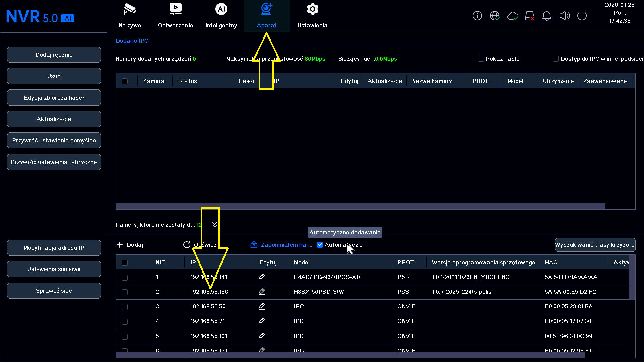Open the alarm bell notifications
The width and height of the screenshot is (644, 362).
tap(547, 16)
